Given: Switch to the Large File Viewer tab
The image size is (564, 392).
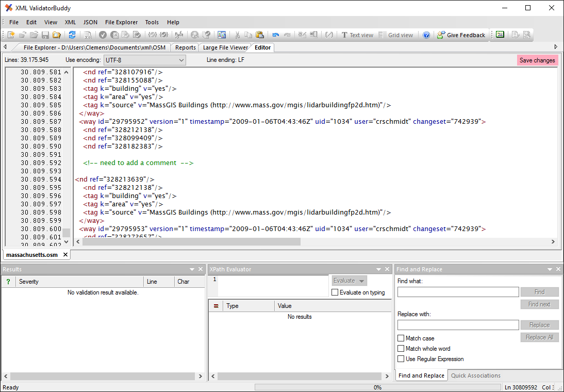Looking at the screenshot, I should [x=225, y=47].
